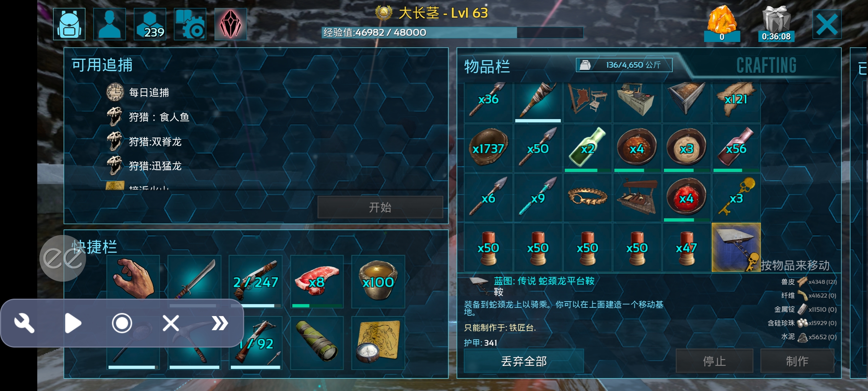Select the plesiosaur platform saddle blueprint
The image size is (868, 391).
click(x=736, y=247)
